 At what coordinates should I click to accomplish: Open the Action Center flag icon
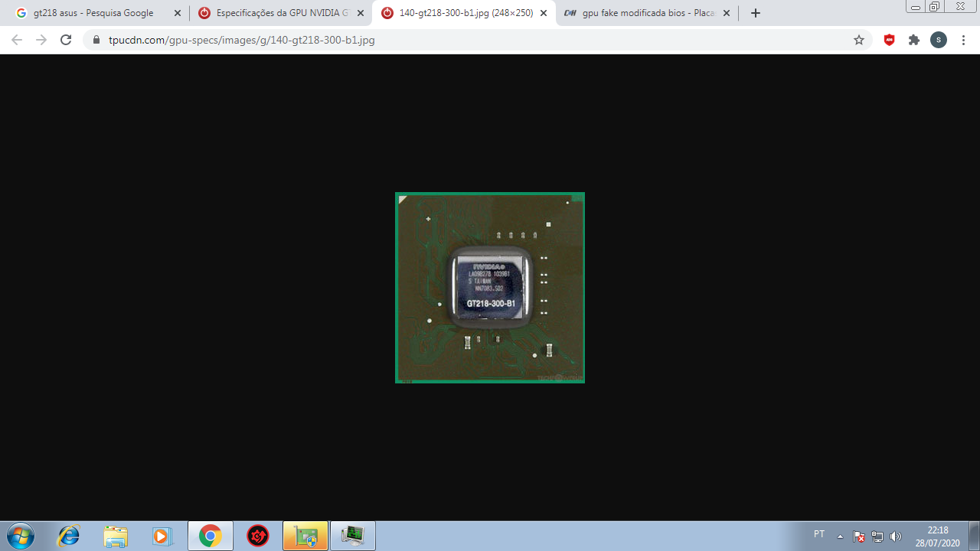[x=859, y=536]
